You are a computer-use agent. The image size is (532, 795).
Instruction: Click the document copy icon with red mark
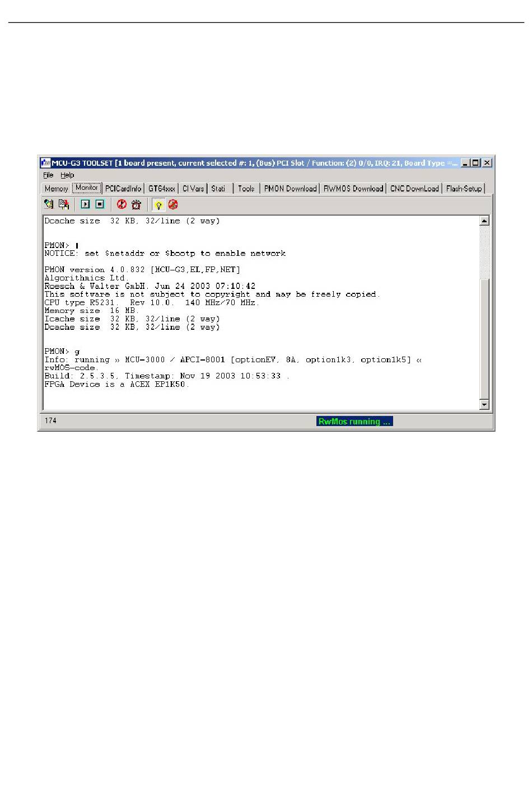(63, 204)
